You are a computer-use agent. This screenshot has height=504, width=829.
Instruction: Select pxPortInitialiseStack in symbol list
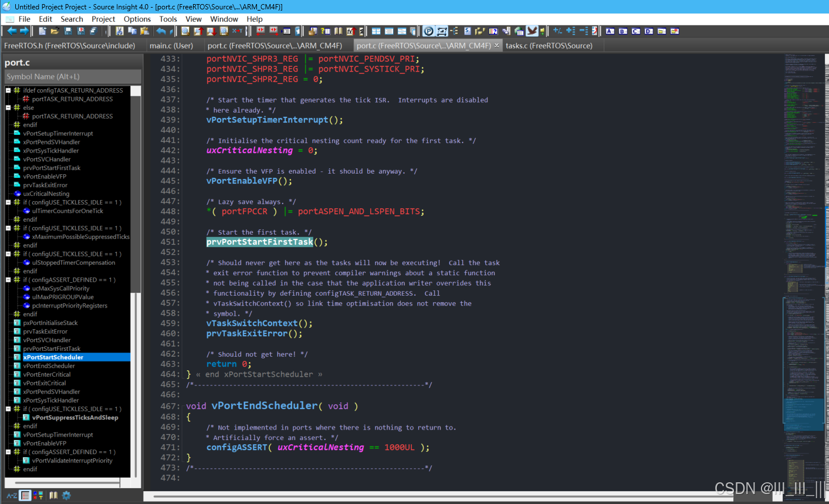pos(50,323)
